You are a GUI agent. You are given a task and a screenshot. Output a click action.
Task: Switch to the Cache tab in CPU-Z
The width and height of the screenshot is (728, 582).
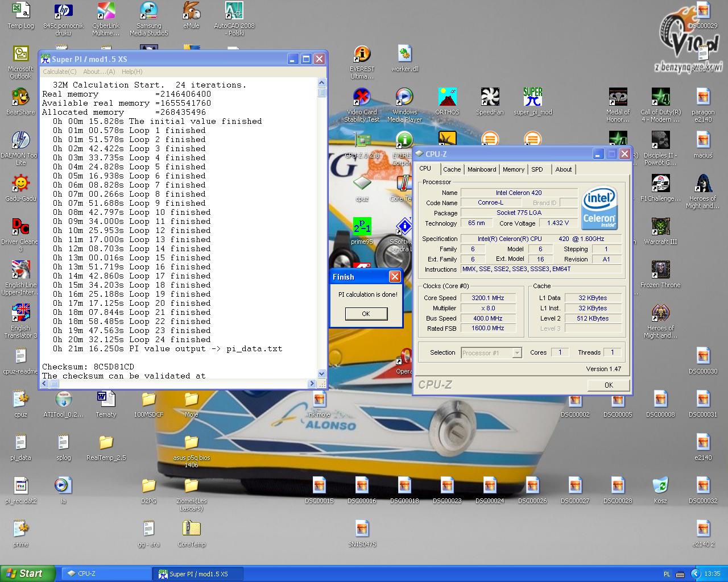(452, 169)
